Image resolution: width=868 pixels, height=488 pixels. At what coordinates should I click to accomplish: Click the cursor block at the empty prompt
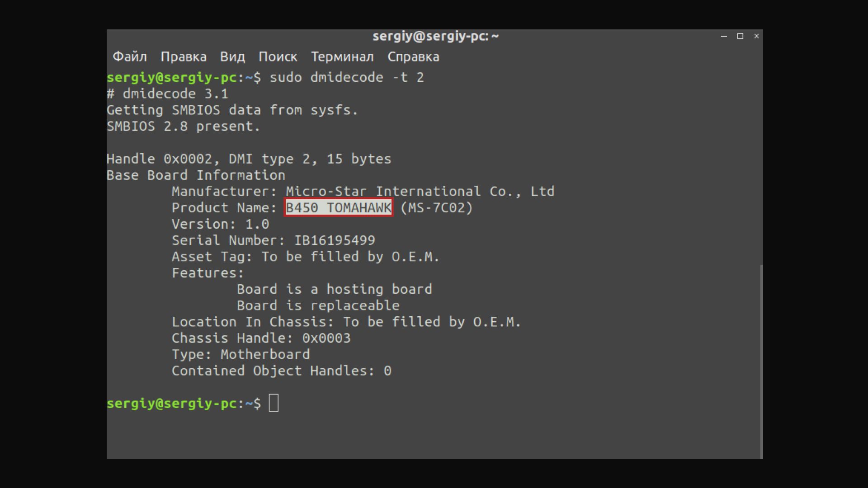click(274, 403)
